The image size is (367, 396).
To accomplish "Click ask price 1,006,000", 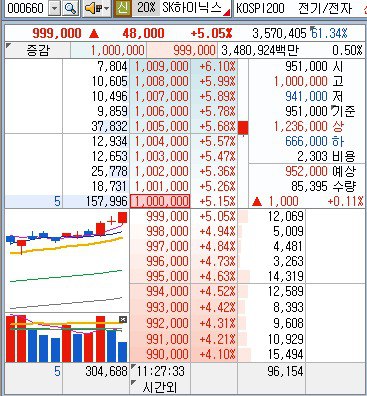I will pyautogui.click(x=161, y=111).
